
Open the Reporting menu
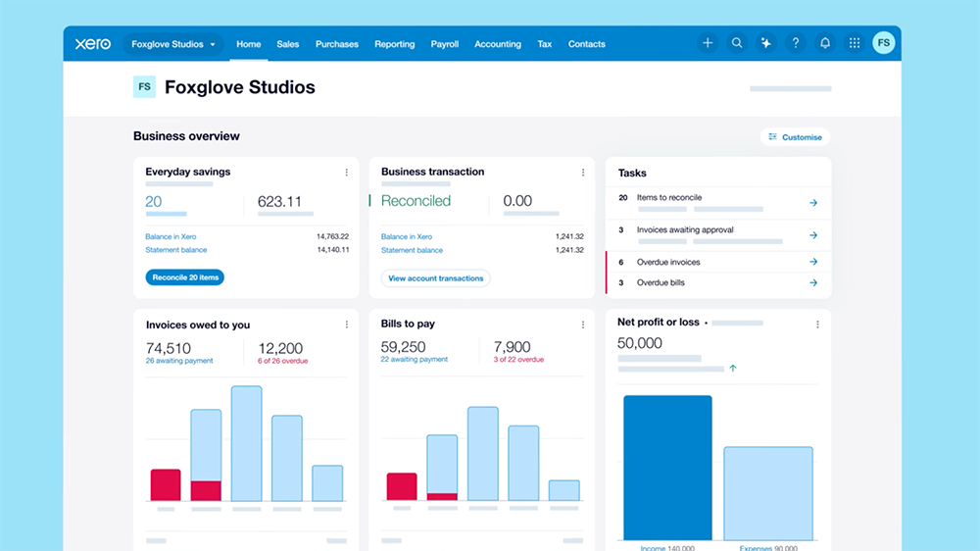tap(394, 44)
